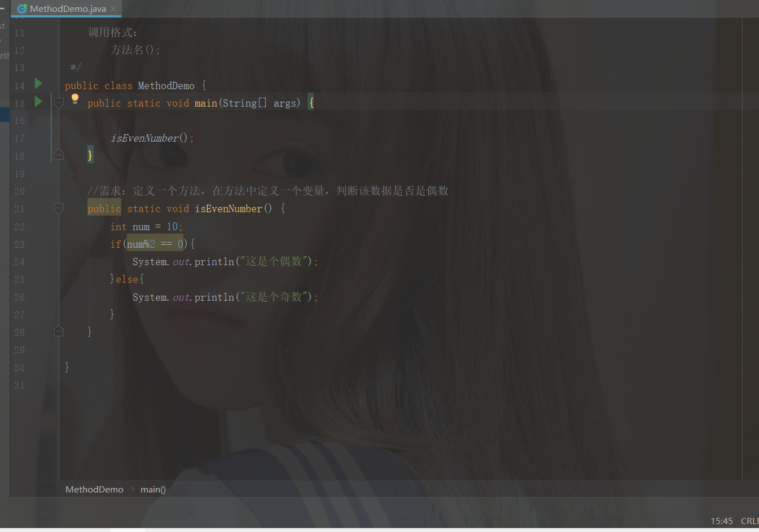
Task: Click the highlighted public keyword on line 21
Action: point(104,209)
